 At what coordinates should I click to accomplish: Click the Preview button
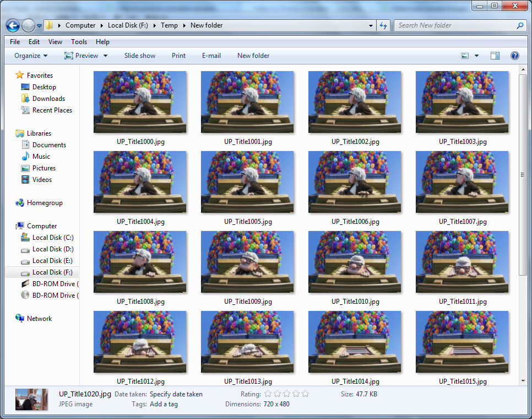pos(82,56)
